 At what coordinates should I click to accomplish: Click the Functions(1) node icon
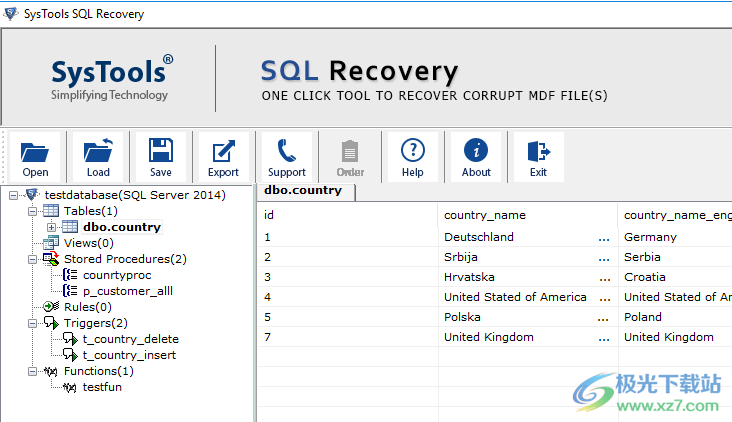click(51, 371)
